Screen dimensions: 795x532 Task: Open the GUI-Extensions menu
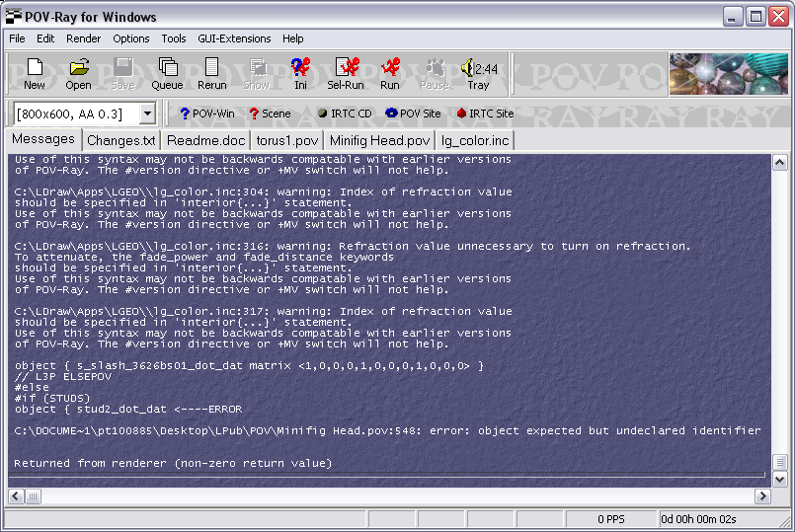pos(234,38)
